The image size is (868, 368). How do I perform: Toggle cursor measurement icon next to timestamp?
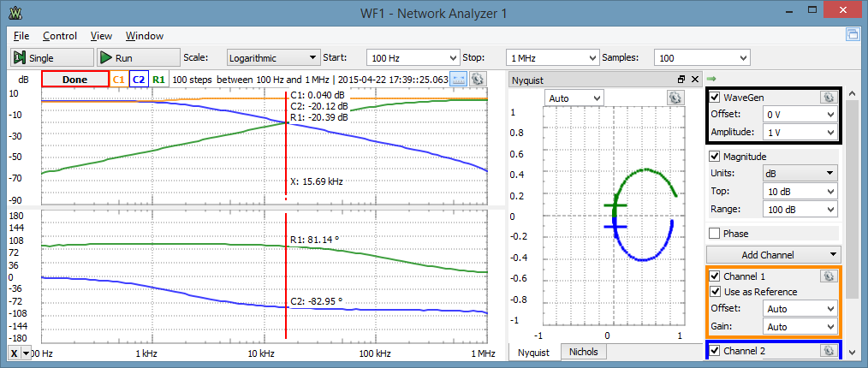pyautogui.click(x=458, y=79)
